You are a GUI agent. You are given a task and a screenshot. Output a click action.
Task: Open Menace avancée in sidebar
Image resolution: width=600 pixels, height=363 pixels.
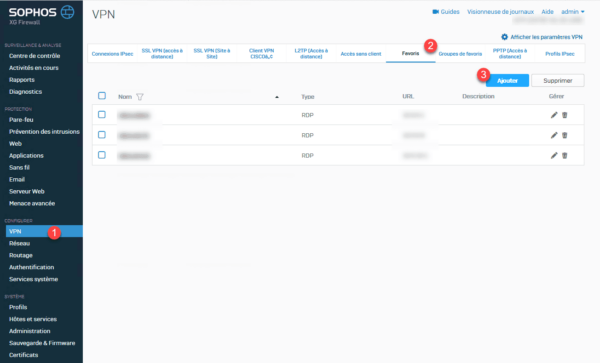tap(32, 203)
